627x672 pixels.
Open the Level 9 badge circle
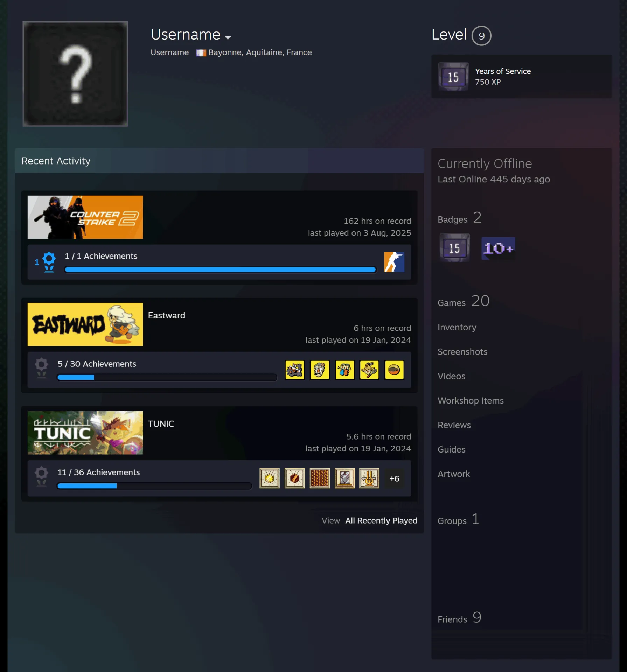[481, 36]
